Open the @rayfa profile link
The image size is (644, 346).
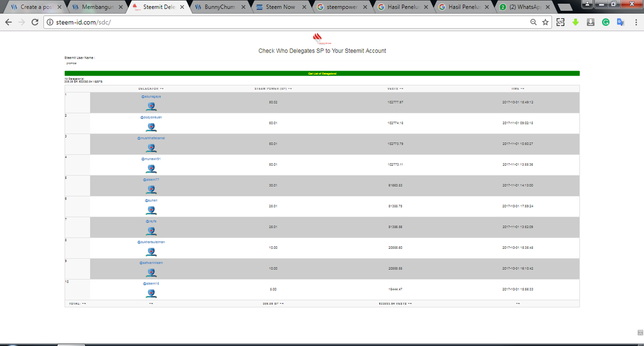pos(151,221)
